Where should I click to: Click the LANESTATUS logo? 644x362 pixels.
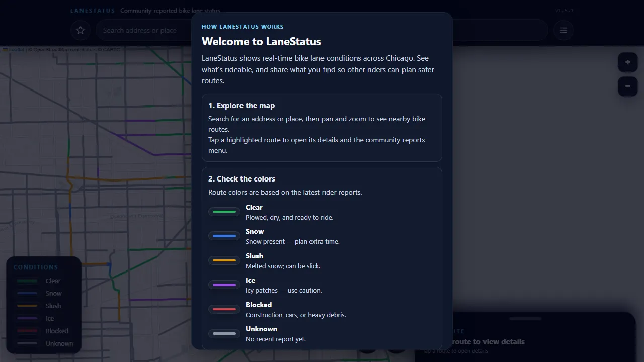point(92,10)
